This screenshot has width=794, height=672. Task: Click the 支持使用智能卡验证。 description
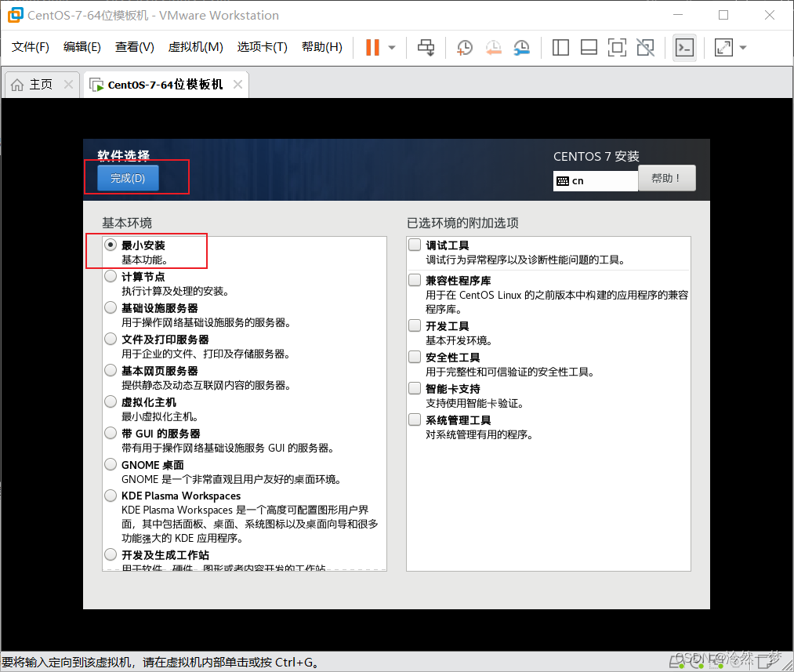(x=474, y=403)
